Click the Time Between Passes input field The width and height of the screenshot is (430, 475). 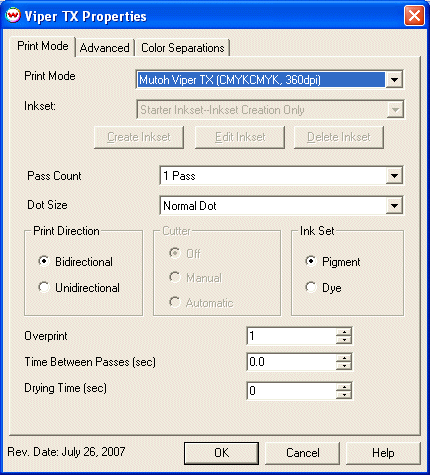(x=292, y=362)
